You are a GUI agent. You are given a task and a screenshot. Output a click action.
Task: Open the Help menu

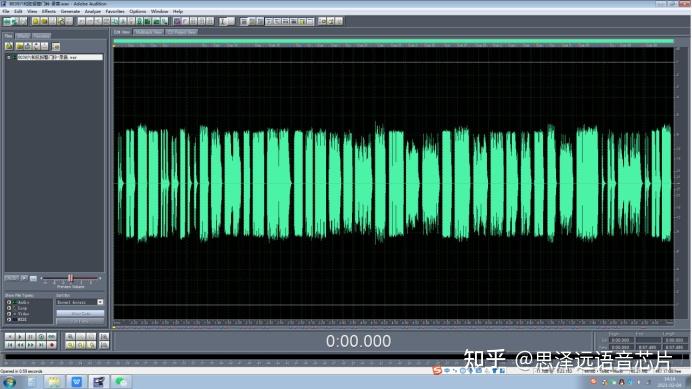(177, 11)
